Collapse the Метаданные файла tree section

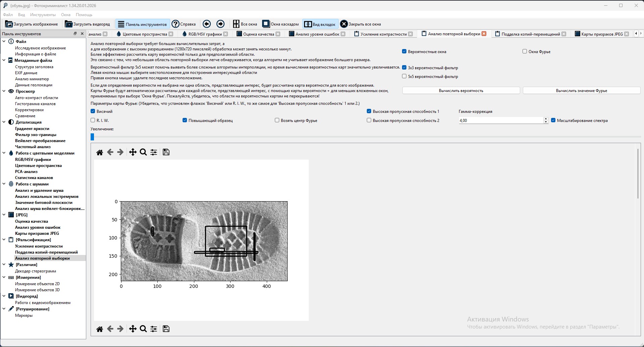(4, 60)
